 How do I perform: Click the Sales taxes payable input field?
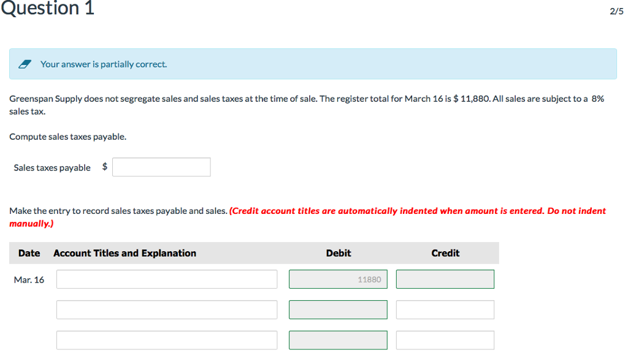[161, 167]
